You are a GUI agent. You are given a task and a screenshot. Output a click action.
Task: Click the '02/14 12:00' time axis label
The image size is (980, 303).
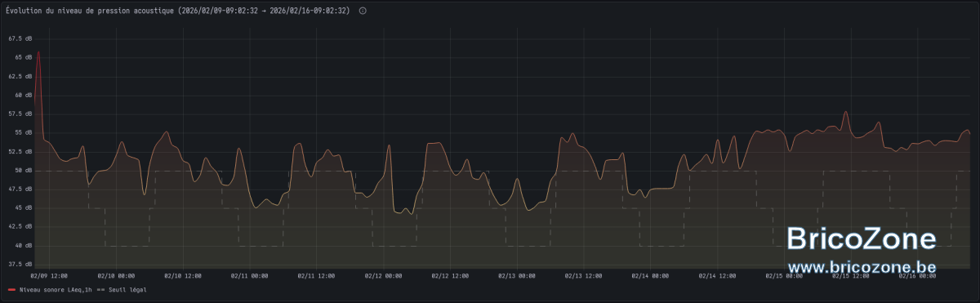tap(719, 276)
